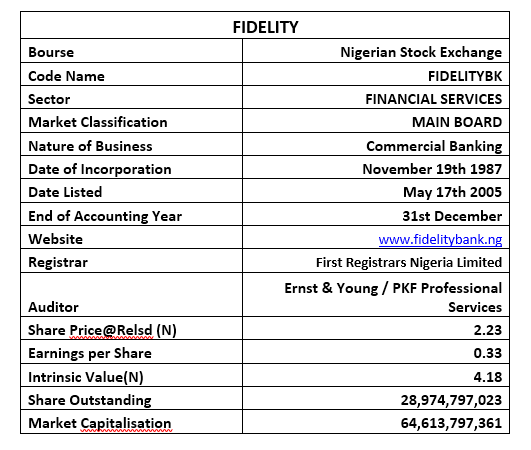Image resolution: width=531 pixels, height=450 pixels.
Task: Click the FINANCIAL SERVICES sector cell
Action: point(376,97)
